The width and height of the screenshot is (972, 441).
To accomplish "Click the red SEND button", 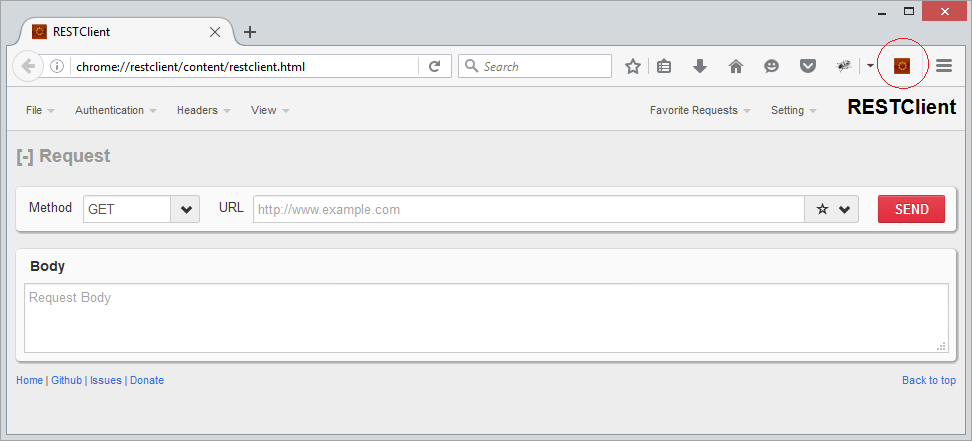I will point(911,209).
